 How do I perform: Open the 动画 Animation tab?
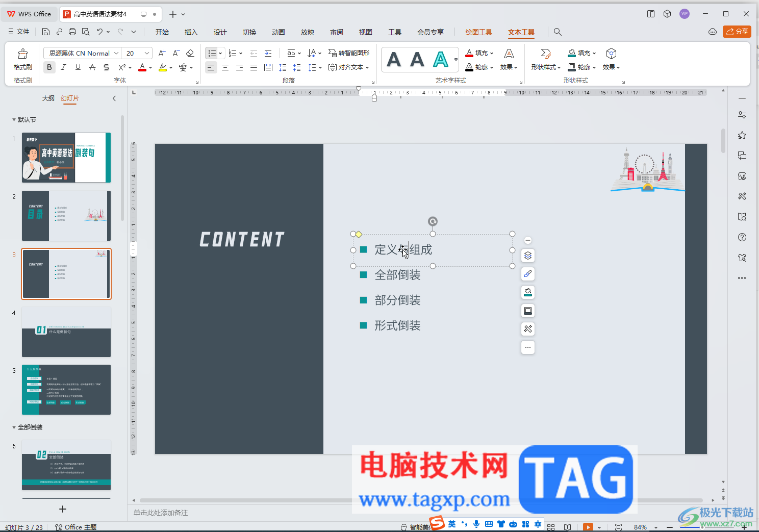(x=279, y=32)
